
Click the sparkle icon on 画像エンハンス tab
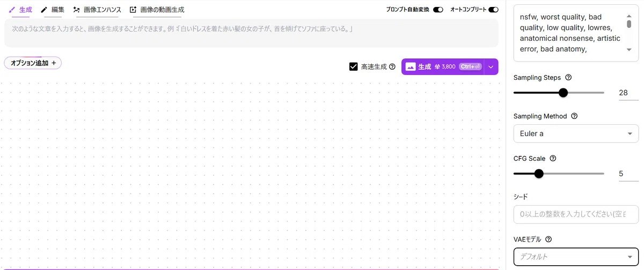point(76,10)
